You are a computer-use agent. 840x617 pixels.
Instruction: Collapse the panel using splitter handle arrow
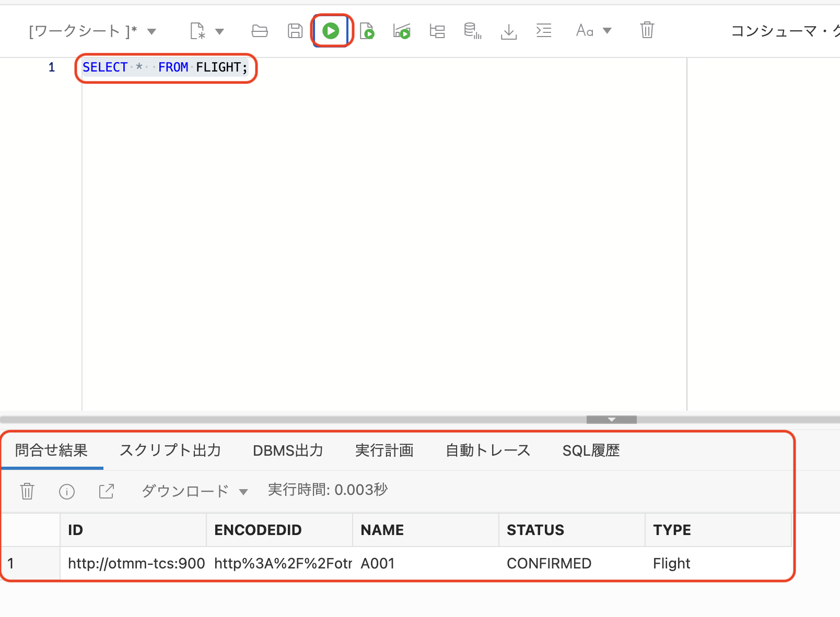click(x=611, y=420)
